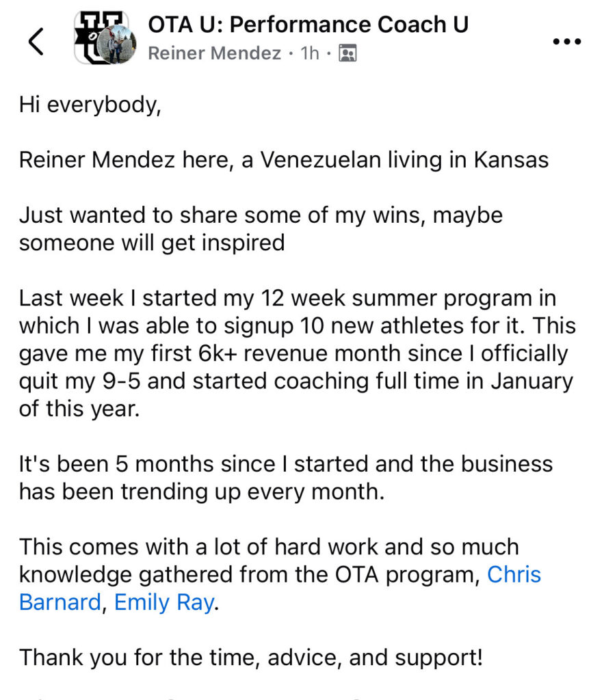Open the Chris Barnard mention link
This screenshot has width=604, height=700.
513,574
